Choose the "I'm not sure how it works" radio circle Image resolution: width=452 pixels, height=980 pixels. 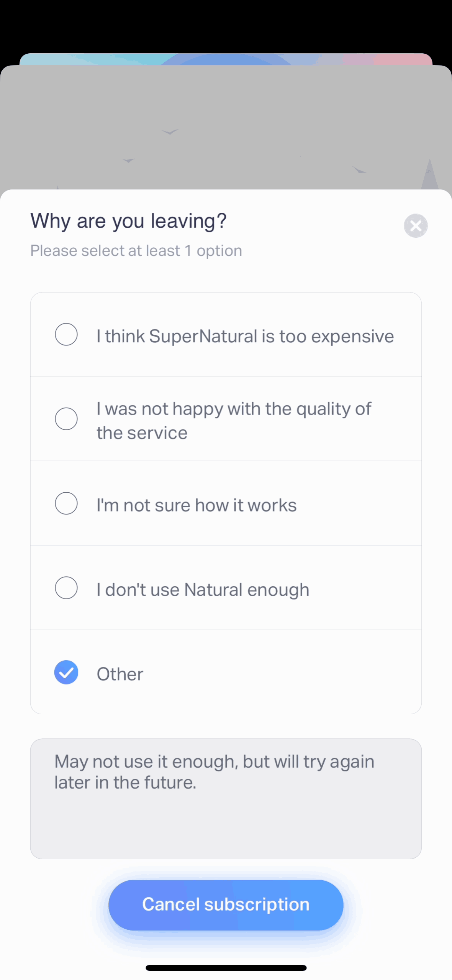66,503
